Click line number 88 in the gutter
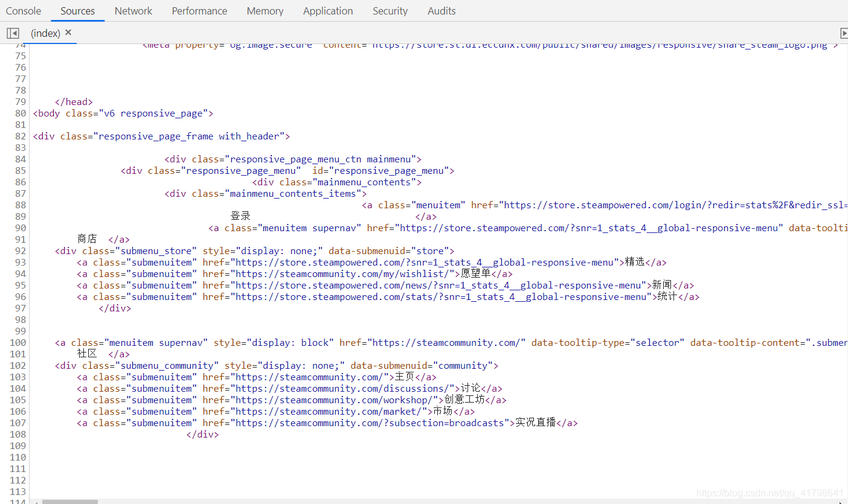This screenshot has width=848, height=504. [21, 205]
